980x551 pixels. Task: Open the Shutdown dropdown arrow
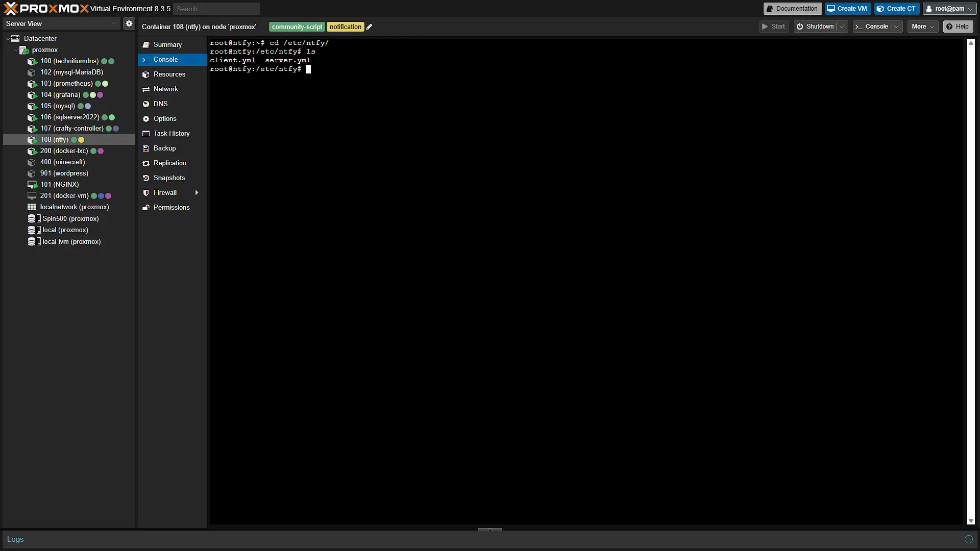842,27
